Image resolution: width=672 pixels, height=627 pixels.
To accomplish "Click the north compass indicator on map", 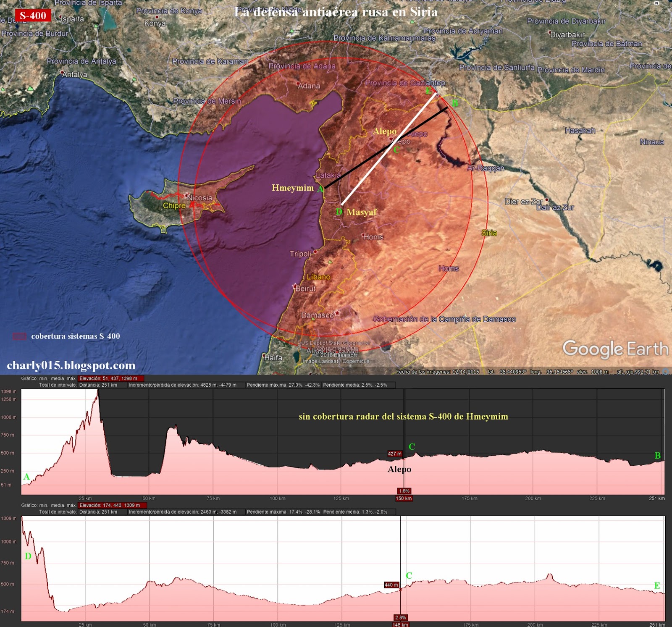I will 656,3.
